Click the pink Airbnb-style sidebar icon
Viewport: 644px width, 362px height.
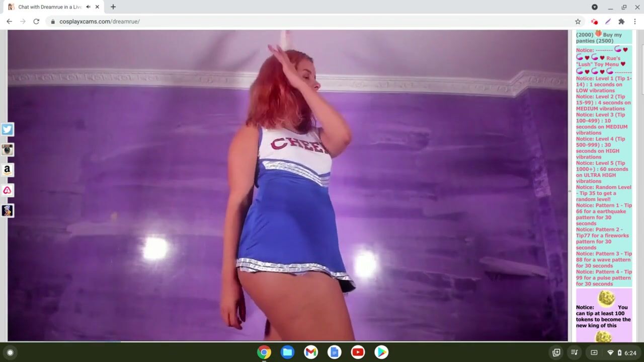pyautogui.click(x=7, y=190)
